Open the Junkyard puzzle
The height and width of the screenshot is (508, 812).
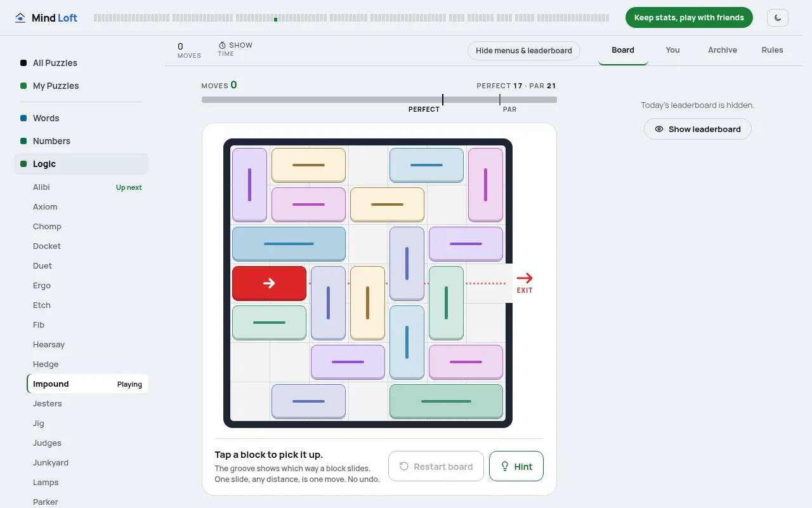[88, 463]
